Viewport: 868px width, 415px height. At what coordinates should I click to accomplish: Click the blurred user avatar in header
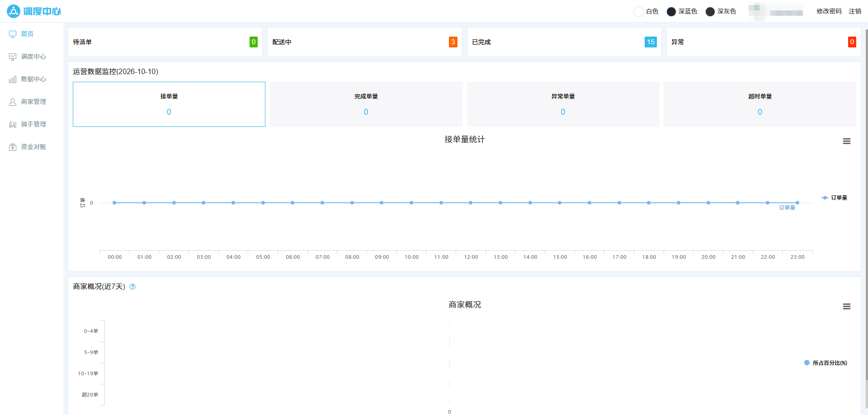[x=757, y=11]
